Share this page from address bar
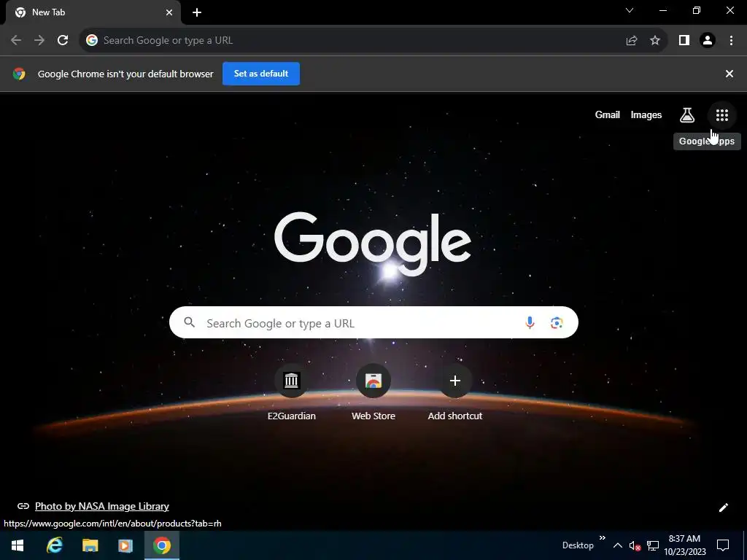 631,41
